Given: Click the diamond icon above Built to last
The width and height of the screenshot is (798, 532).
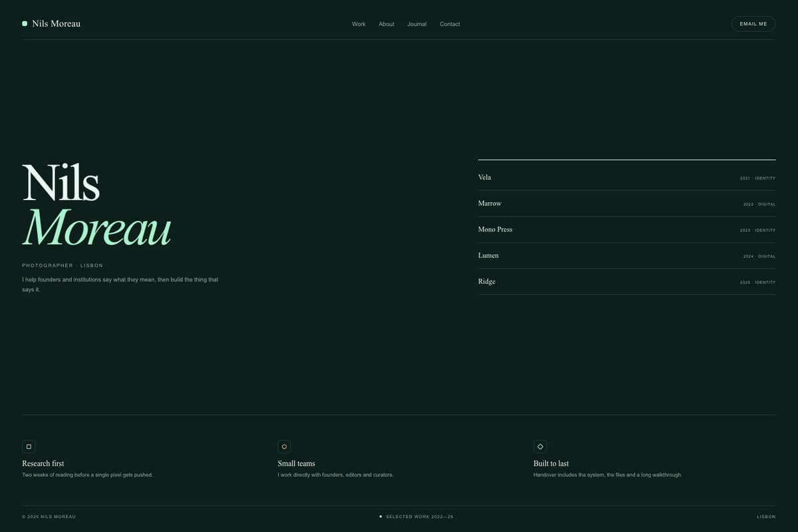Looking at the screenshot, I should pos(540,447).
